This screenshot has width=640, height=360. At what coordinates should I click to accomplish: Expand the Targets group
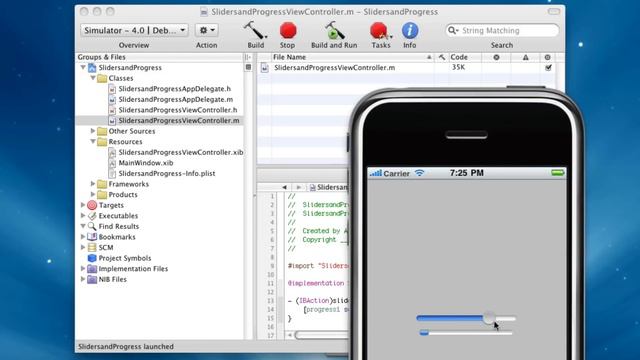pos(83,205)
